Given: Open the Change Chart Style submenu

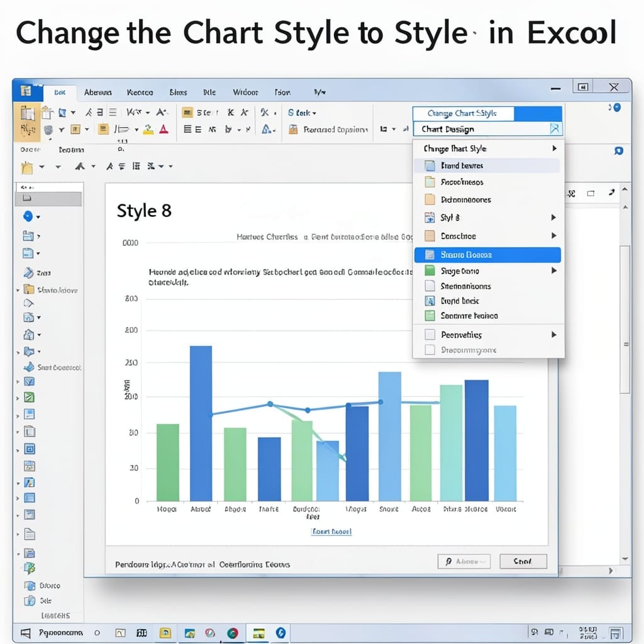Looking at the screenshot, I should (488, 148).
